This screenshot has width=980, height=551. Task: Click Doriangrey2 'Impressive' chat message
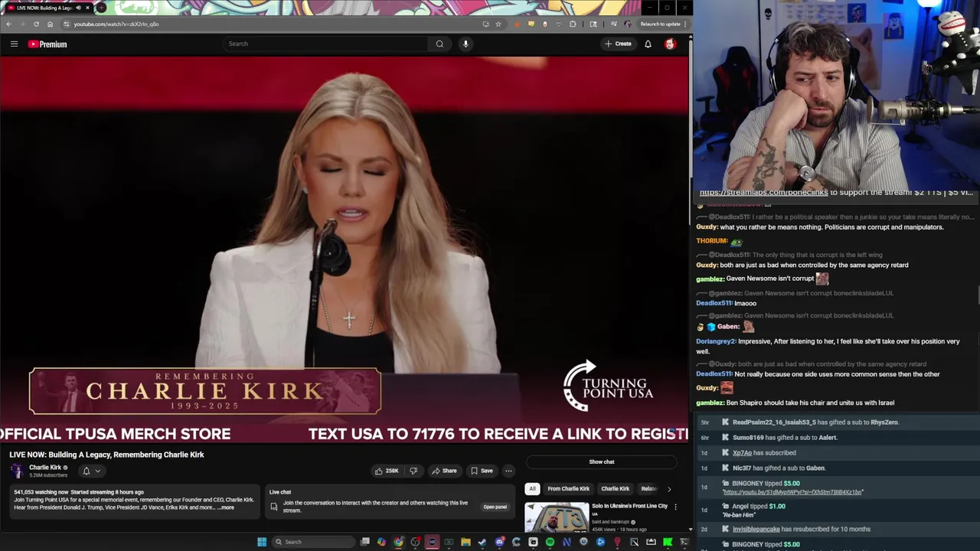(x=828, y=346)
